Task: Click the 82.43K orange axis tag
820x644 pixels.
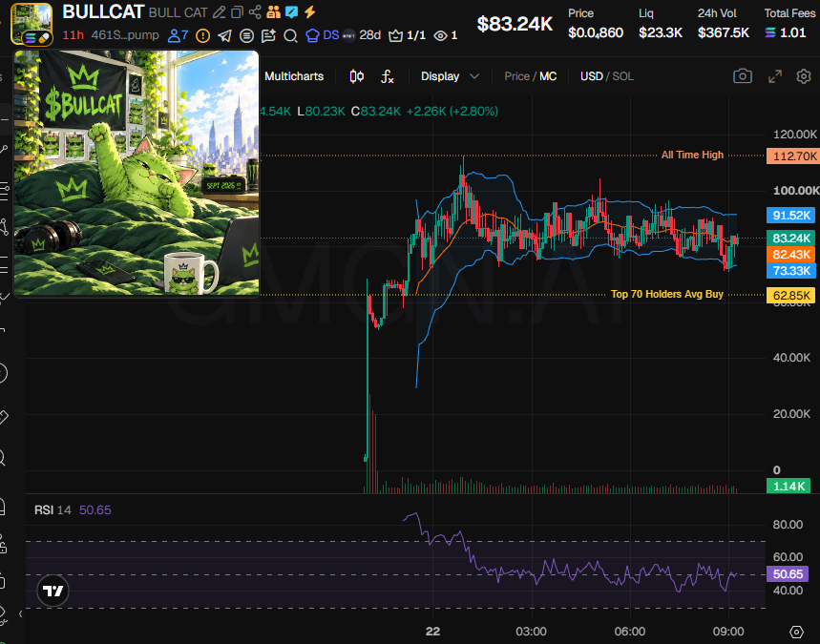Action: [790, 254]
